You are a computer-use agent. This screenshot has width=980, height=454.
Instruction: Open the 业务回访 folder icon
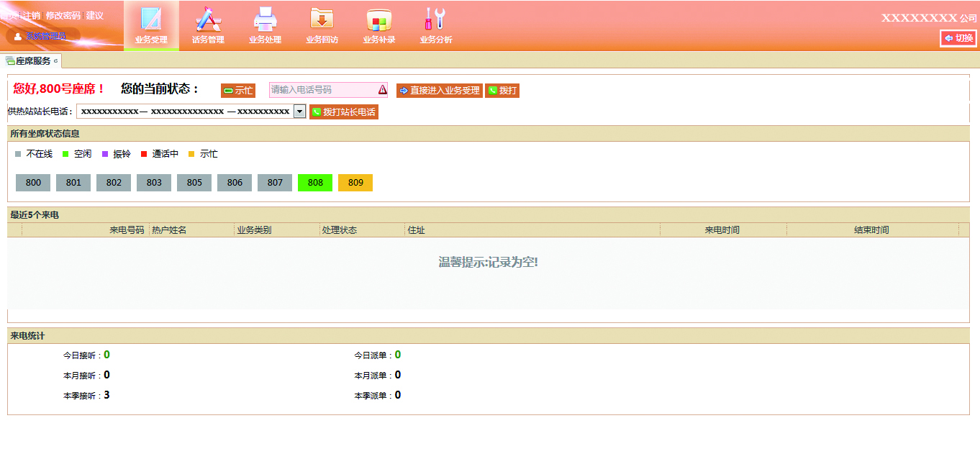322,19
